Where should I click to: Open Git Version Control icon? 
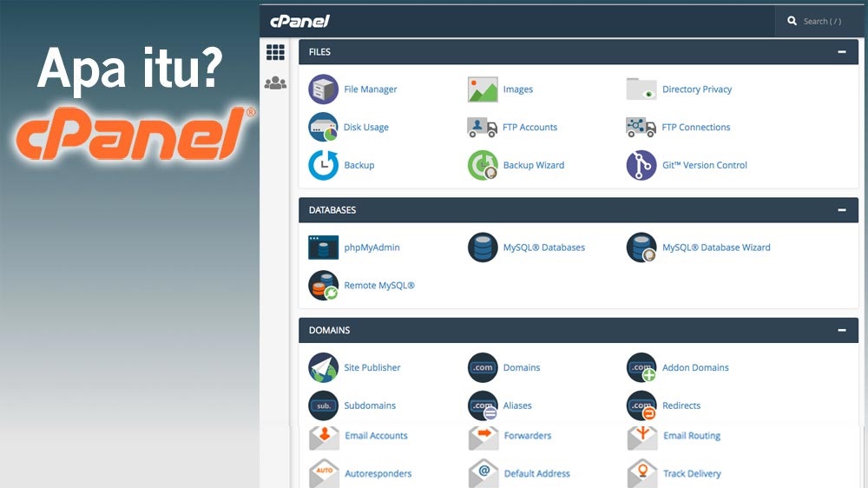click(641, 165)
